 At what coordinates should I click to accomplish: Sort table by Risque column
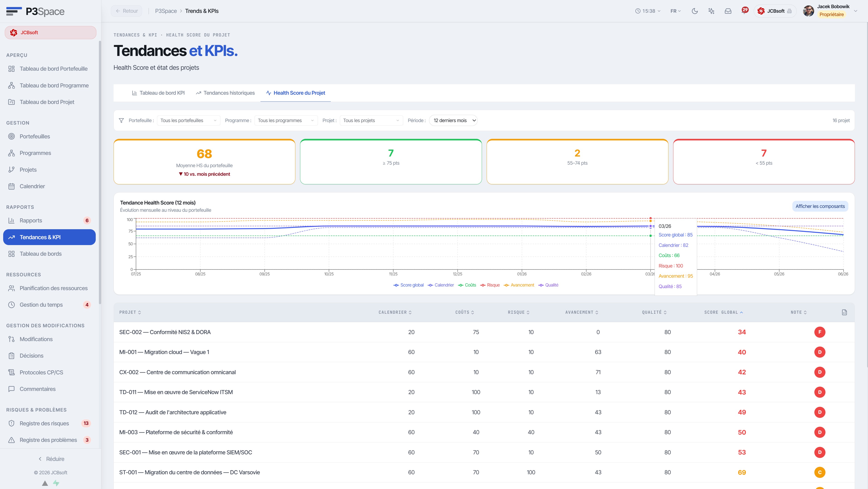pyautogui.click(x=519, y=312)
